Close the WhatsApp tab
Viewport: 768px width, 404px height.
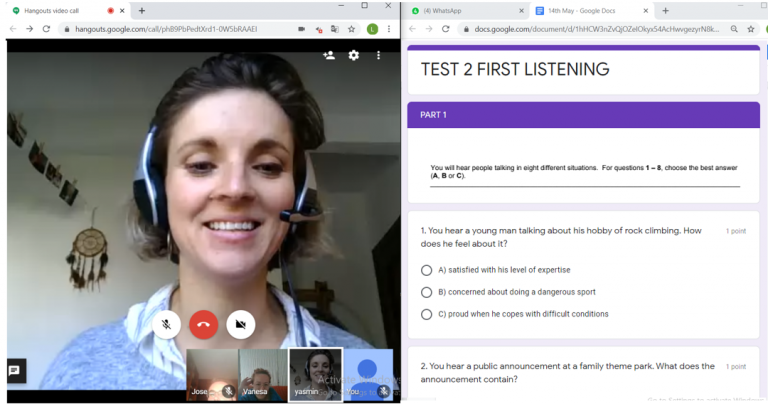click(521, 11)
